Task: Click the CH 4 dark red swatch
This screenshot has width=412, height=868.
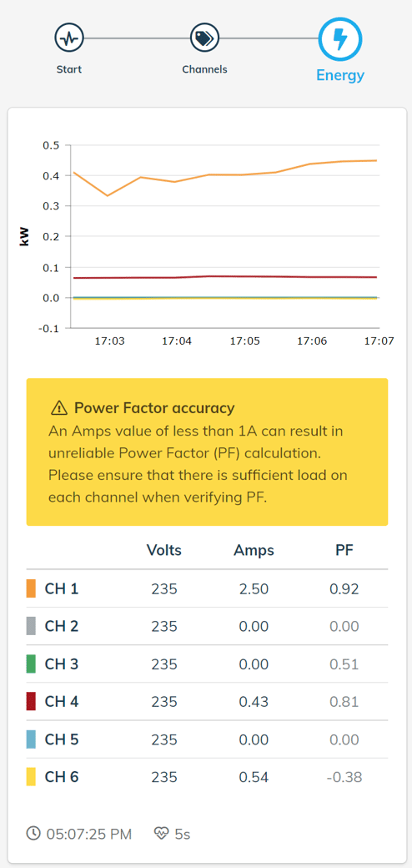Action: point(31,701)
